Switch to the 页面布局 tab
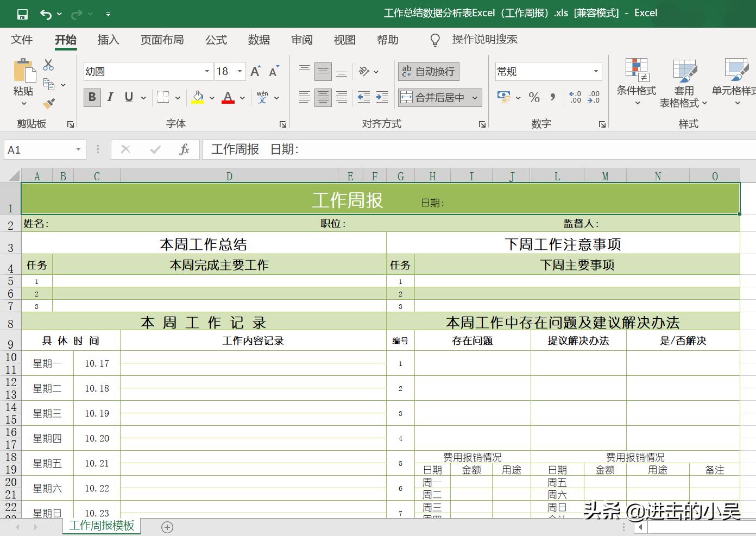Screen dimensions: 756x536 [162, 40]
